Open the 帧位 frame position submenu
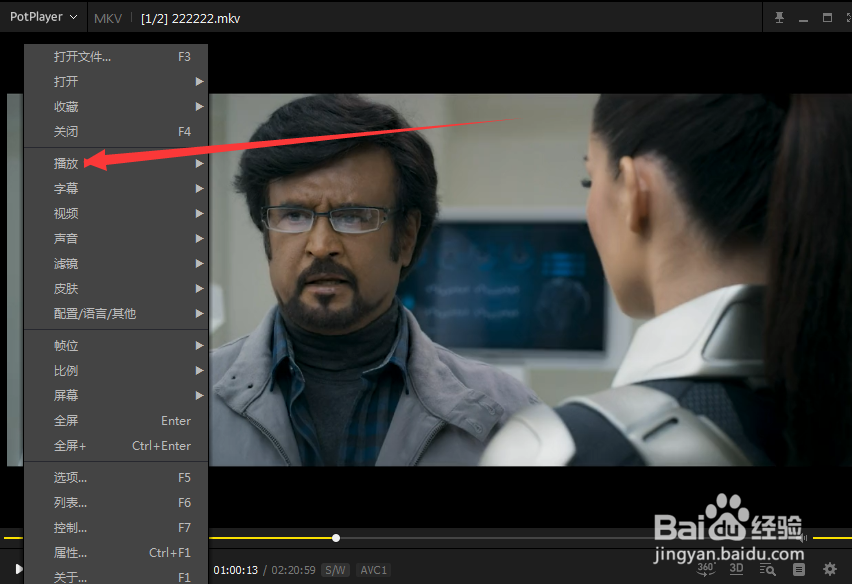852x584 pixels. (116, 346)
